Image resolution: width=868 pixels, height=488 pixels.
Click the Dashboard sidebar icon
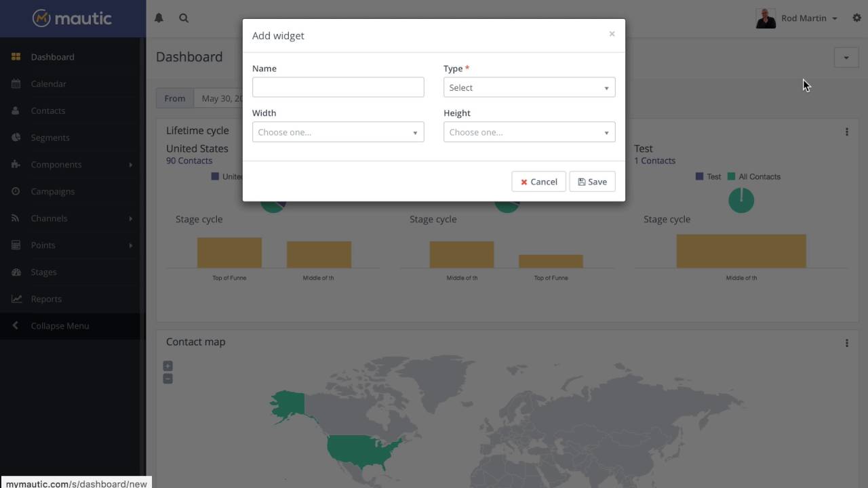[16, 57]
